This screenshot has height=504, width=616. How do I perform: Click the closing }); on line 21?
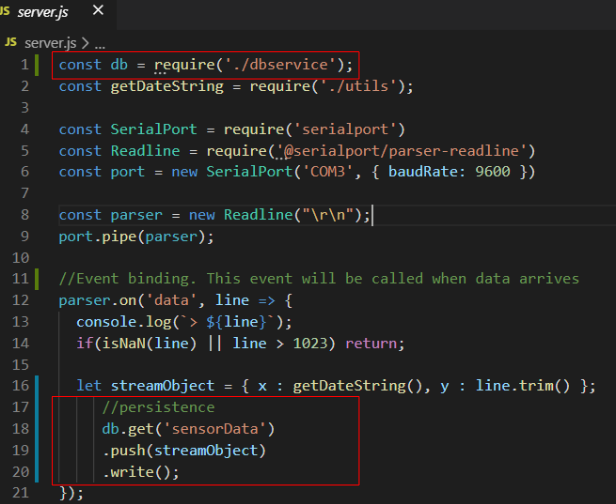[x=72, y=493]
